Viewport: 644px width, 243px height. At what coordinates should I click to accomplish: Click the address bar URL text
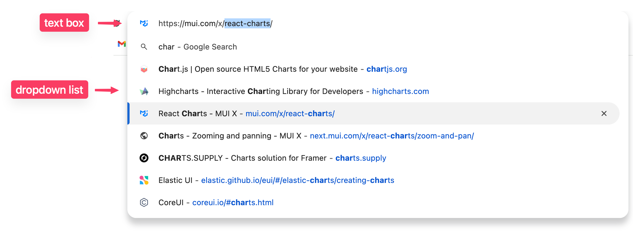(x=215, y=24)
